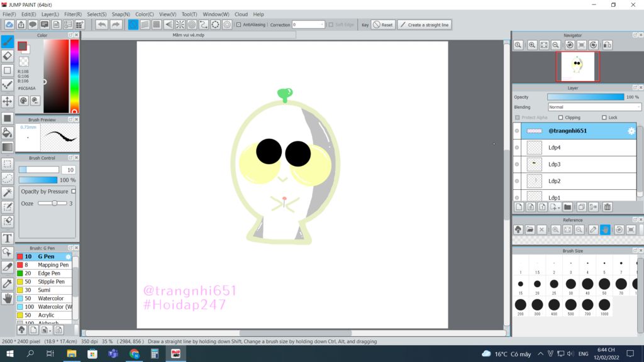The height and width of the screenshot is (362, 644).
Task: Expand the add-layer dropdown arrow
Action: tap(555, 207)
